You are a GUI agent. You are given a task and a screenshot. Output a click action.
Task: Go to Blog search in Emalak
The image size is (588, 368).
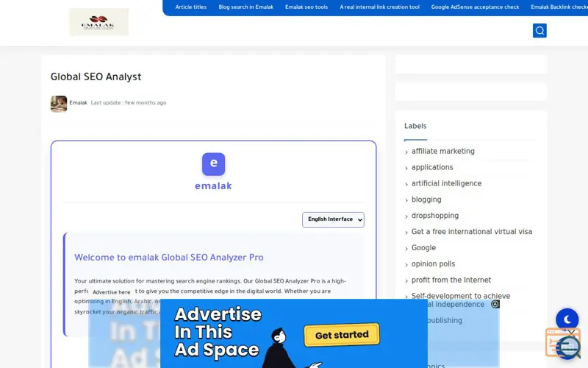(x=246, y=7)
